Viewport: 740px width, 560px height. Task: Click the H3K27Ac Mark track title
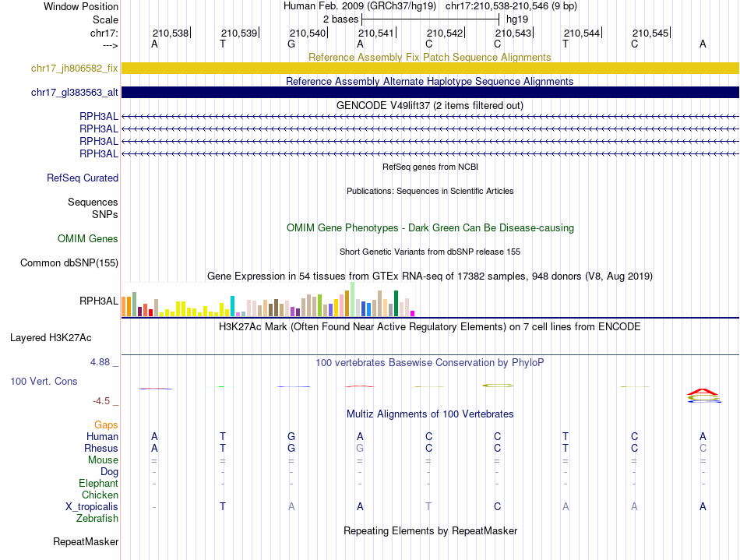click(x=429, y=326)
